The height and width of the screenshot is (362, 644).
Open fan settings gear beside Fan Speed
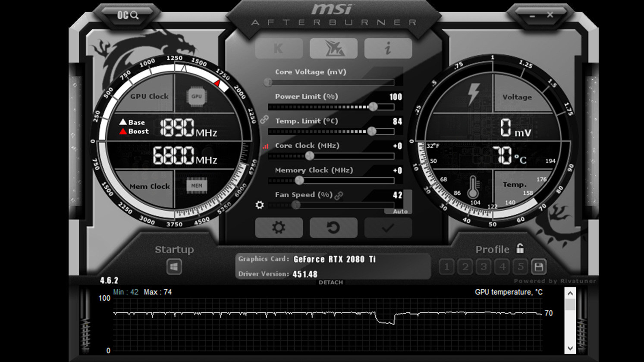pyautogui.click(x=259, y=205)
